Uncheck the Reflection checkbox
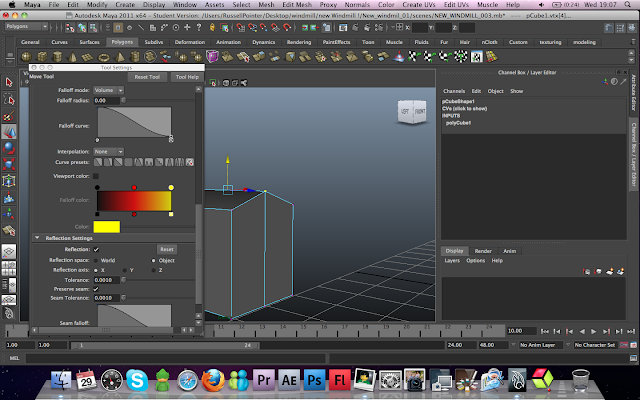Image resolution: width=640 pixels, height=400 pixels. (96, 249)
